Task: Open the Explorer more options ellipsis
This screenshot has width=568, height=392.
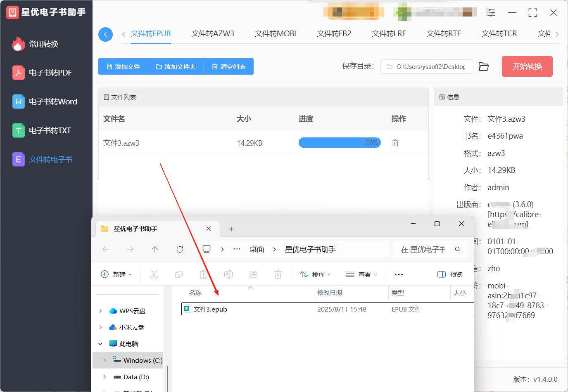Action: (x=399, y=274)
